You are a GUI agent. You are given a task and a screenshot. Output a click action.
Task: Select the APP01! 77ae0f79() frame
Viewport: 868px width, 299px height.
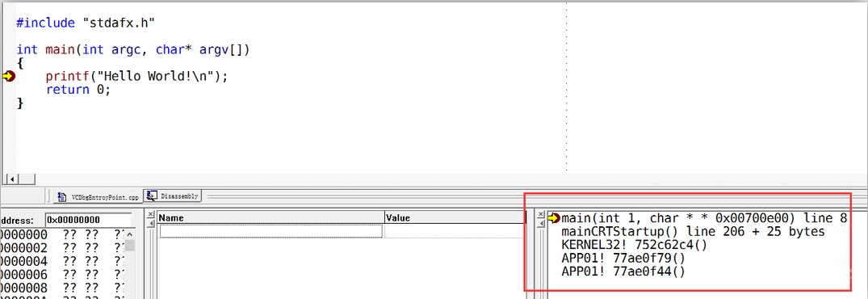[623, 258]
